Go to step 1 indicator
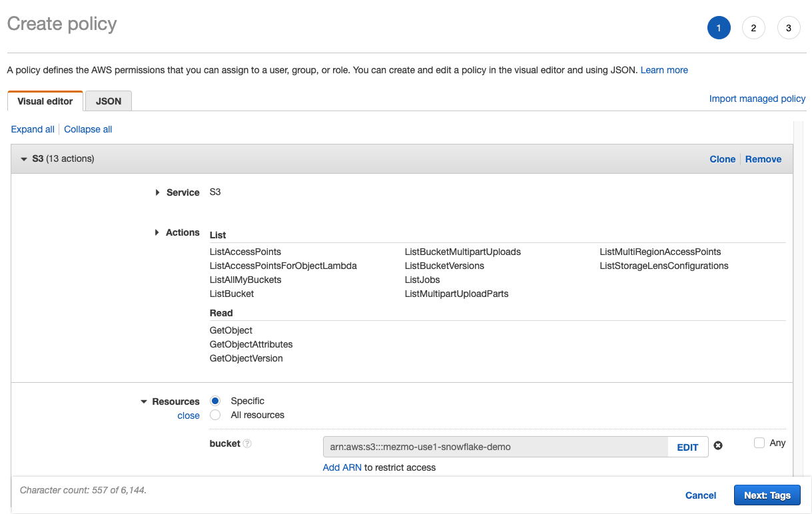 coord(719,28)
